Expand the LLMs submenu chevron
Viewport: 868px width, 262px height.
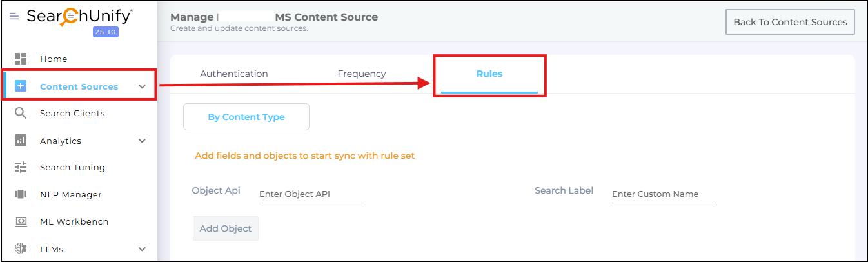coord(143,249)
